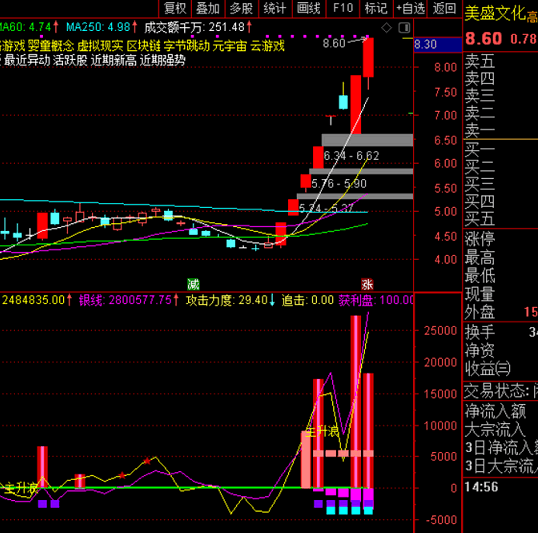Select the 虚拟现实 concept tag
This screenshot has height=533, width=538.
pos(100,46)
